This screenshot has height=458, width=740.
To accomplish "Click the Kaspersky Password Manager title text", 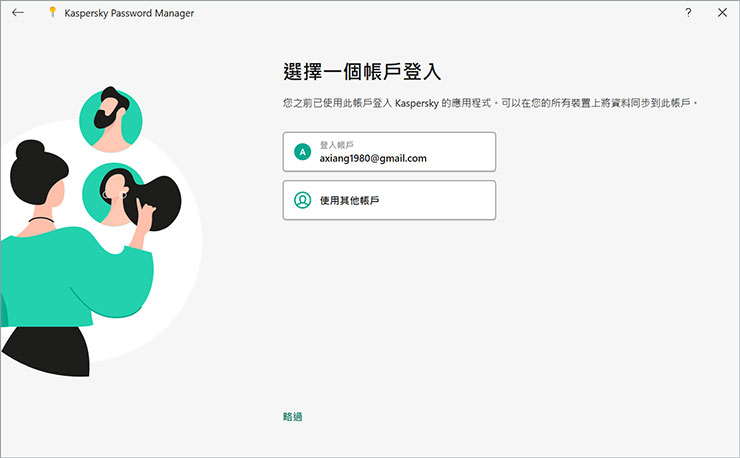I will tap(129, 13).
